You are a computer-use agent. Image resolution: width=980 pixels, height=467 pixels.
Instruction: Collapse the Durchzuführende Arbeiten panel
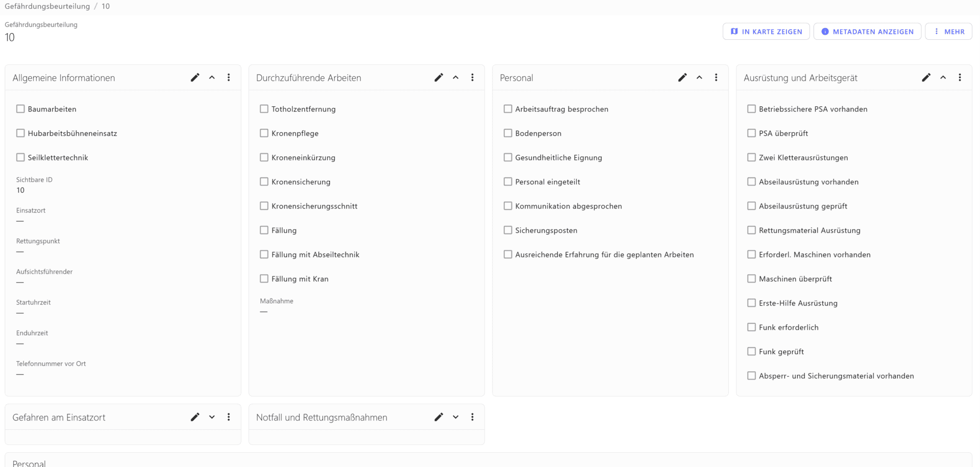tap(455, 78)
